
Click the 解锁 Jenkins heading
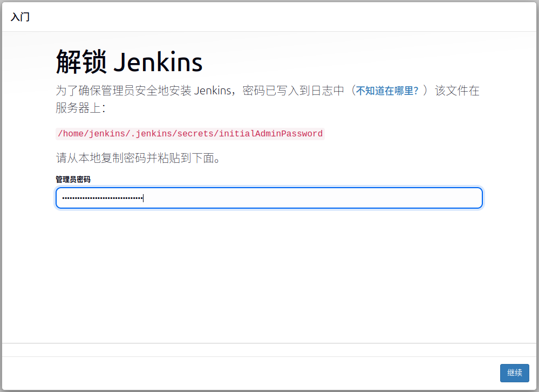pos(129,62)
